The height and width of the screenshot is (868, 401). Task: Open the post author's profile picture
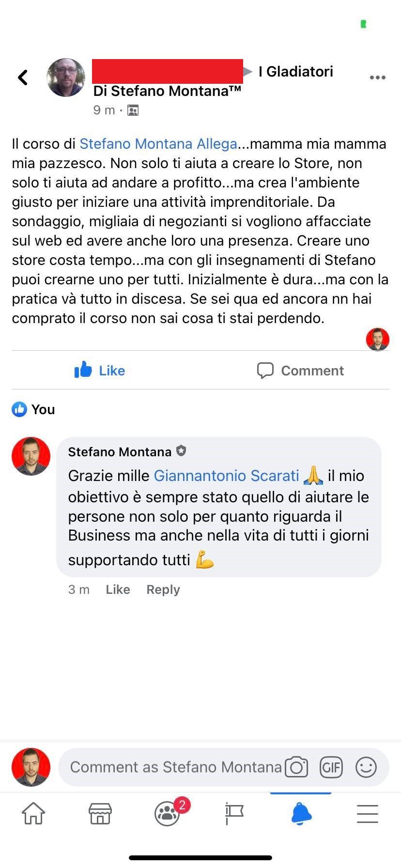[x=66, y=77]
